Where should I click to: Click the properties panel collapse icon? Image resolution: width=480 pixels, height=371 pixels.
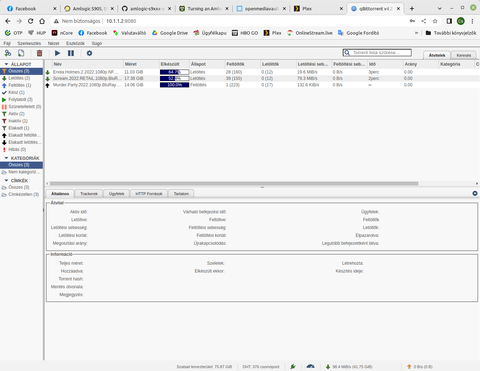[x=475, y=193]
